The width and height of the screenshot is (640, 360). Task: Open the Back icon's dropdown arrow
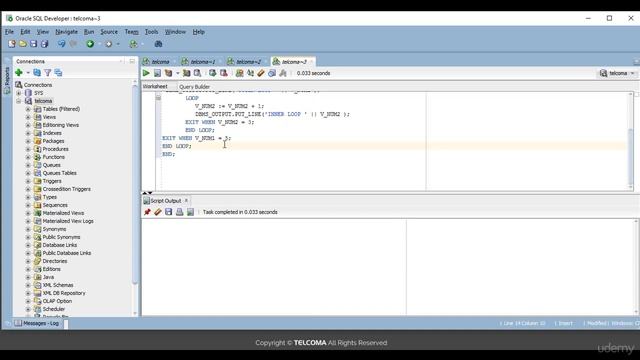(99, 44)
